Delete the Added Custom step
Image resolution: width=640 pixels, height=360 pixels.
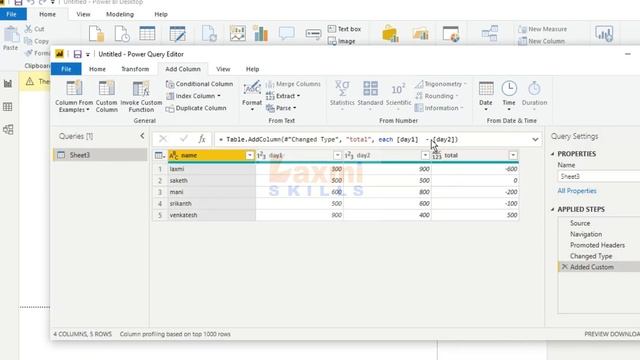[564, 267]
